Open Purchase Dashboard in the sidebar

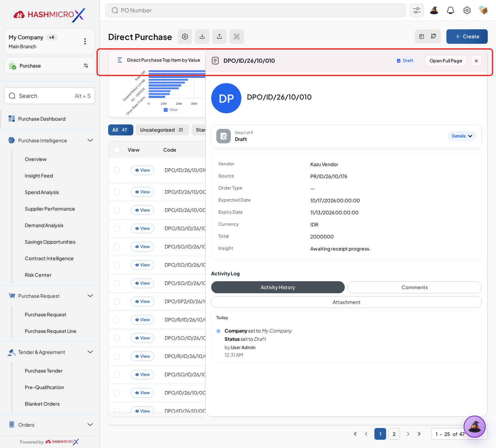(x=42, y=119)
